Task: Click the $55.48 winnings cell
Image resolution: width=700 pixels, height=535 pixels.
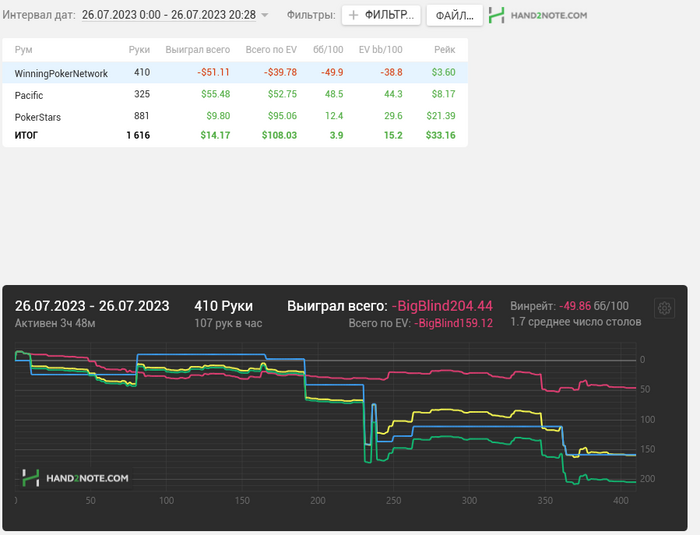Action: coord(216,94)
